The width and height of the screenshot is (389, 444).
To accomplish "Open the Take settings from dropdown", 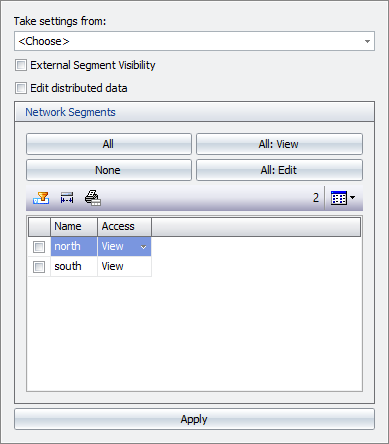I will (x=194, y=41).
